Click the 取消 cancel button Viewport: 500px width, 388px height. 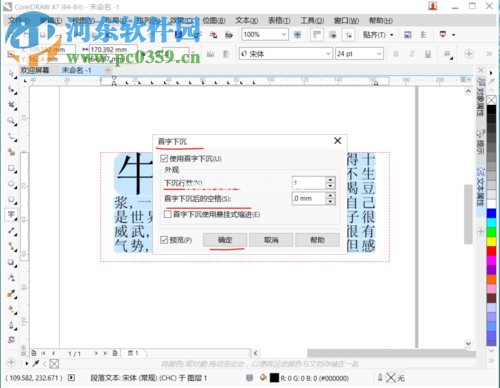(271, 240)
